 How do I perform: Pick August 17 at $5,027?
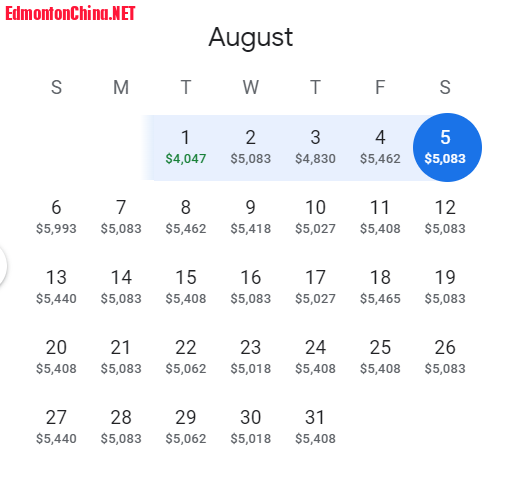315,287
